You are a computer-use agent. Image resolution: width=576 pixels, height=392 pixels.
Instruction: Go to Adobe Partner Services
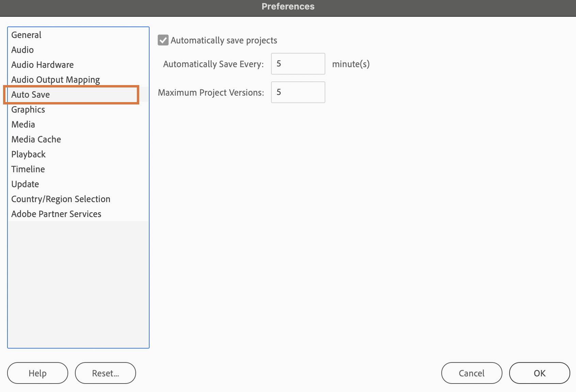pos(56,214)
